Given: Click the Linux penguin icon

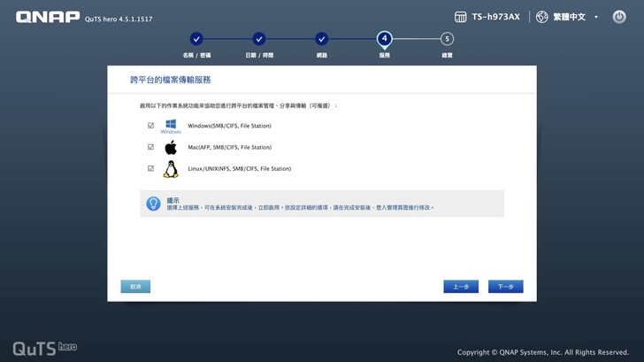Looking at the screenshot, I should click(x=171, y=168).
